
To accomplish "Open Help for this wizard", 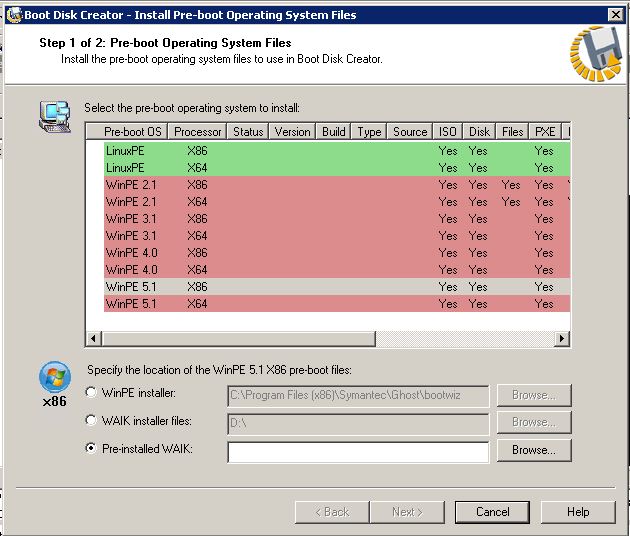I will [x=578, y=512].
